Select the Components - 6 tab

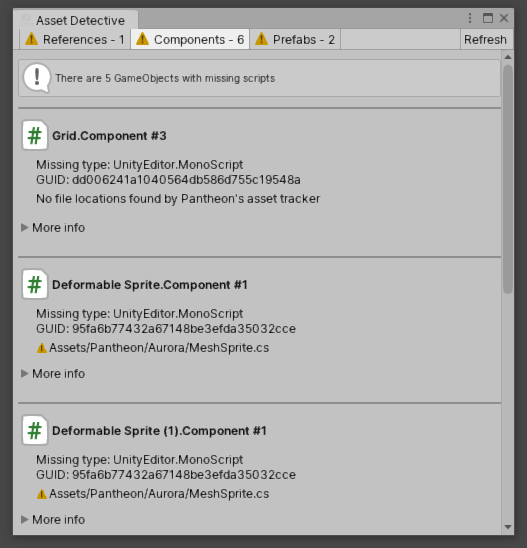click(190, 39)
